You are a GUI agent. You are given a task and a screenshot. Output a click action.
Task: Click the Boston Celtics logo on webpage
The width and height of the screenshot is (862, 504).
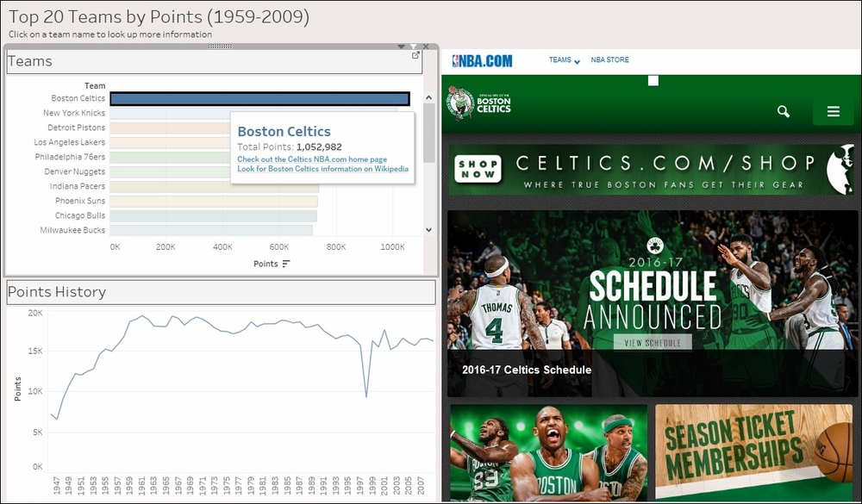click(479, 103)
